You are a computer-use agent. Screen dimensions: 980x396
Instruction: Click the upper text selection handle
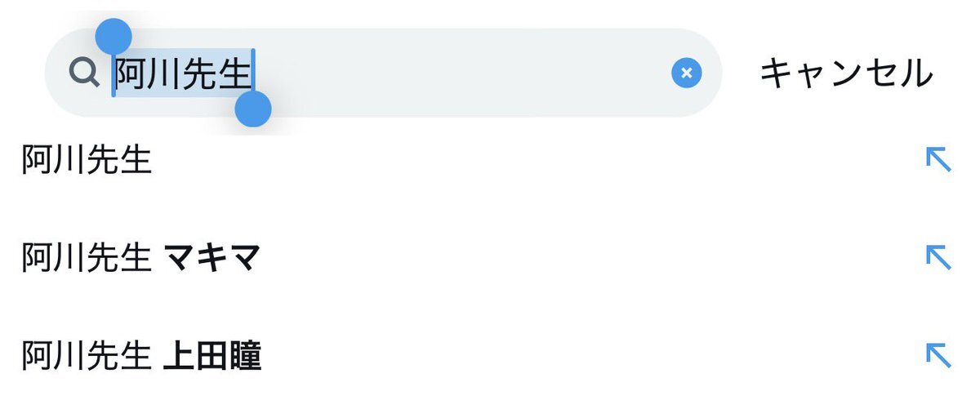coord(114,37)
